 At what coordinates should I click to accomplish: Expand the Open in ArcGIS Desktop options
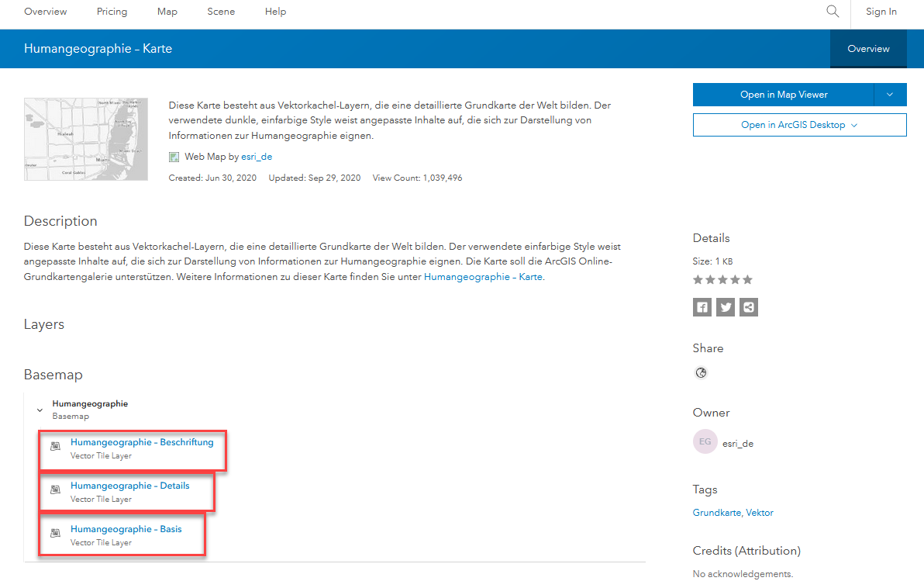click(x=853, y=125)
